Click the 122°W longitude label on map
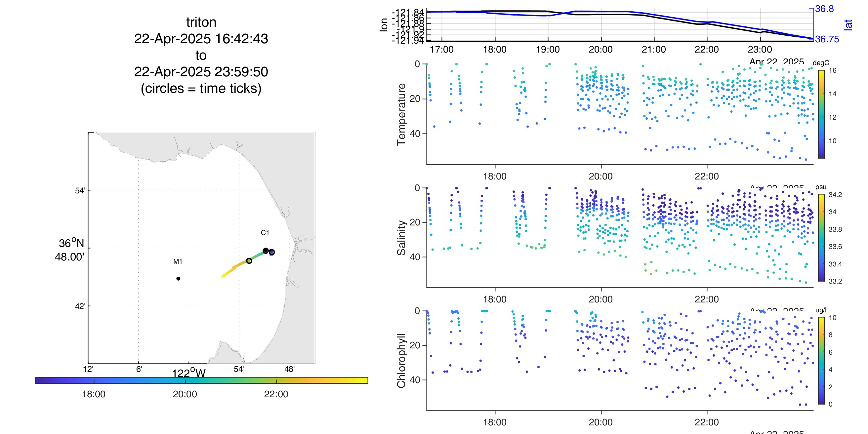 coord(189,373)
